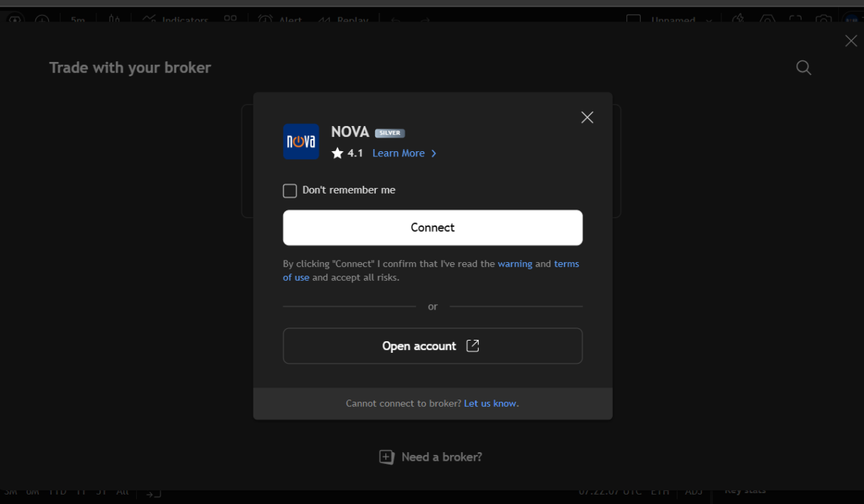This screenshot has width=864, height=504.
Task: Click the chevron after Learn More
Action: pyautogui.click(x=433, y=153)
